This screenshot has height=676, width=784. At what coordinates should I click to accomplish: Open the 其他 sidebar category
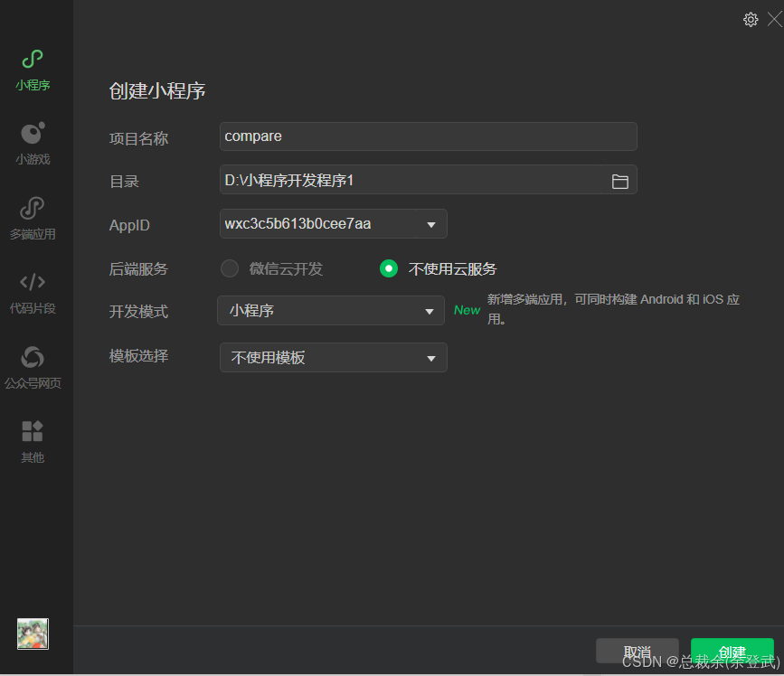pos(33,442)
